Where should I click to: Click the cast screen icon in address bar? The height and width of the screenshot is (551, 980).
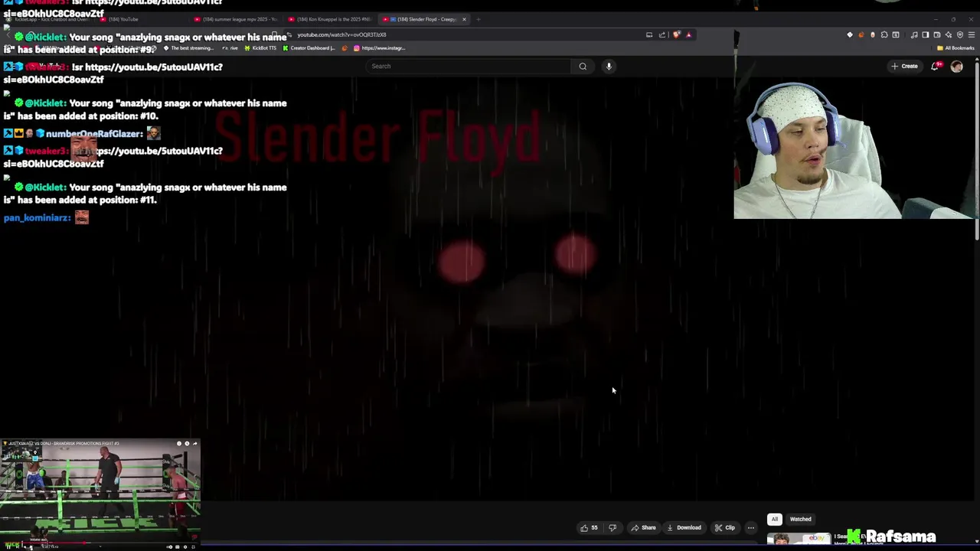pos(649,34)
